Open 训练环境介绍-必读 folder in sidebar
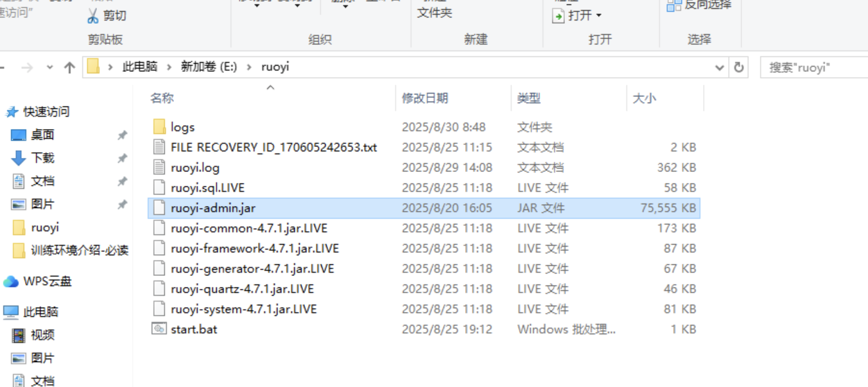The width and height of the screenshot is (868, 387). click(x=80, y=250)
